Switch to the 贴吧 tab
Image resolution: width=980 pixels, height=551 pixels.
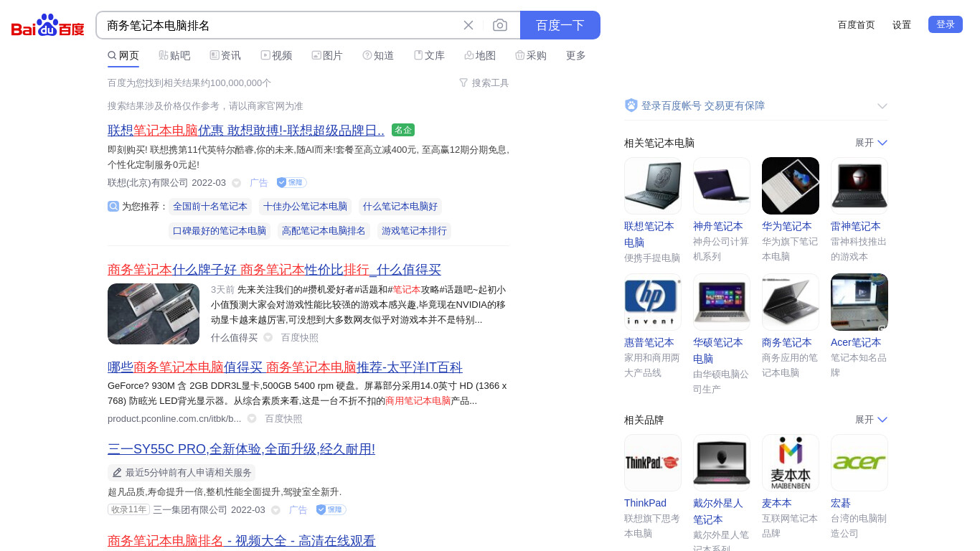[174, 55]
